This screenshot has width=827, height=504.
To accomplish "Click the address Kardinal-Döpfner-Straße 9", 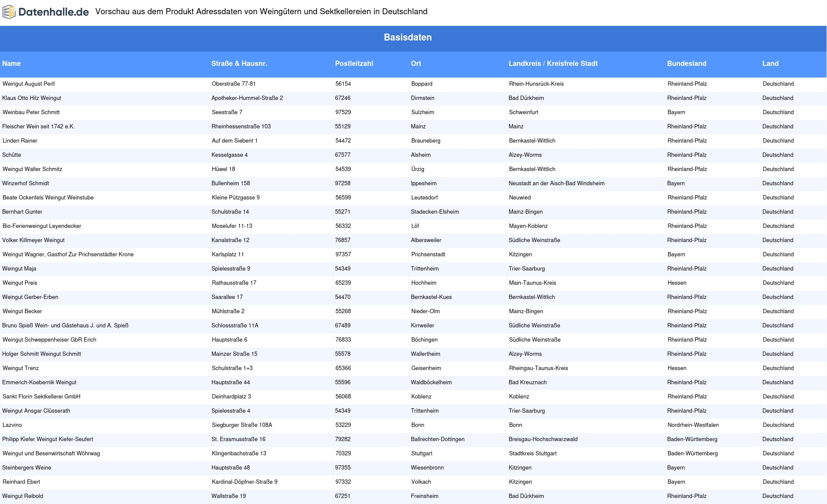I will click(245, 482).
